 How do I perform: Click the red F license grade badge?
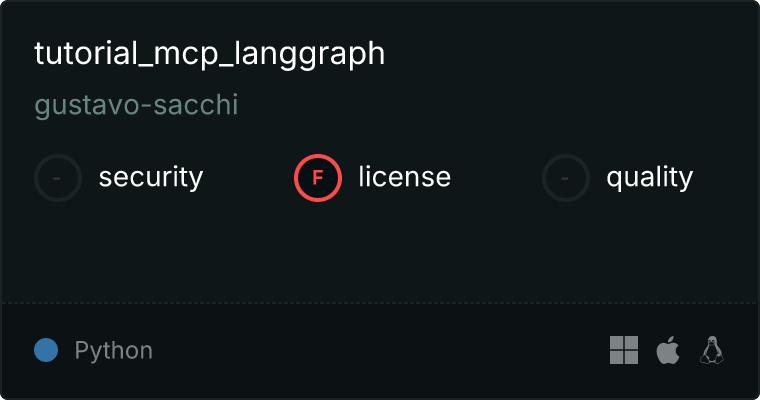click(318, 178)
